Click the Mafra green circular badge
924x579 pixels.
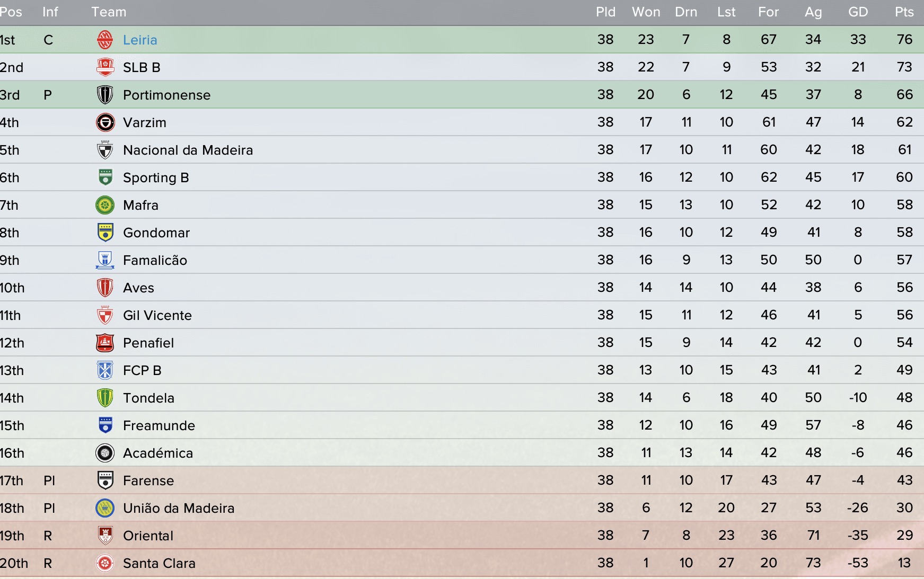coord(105,205)
